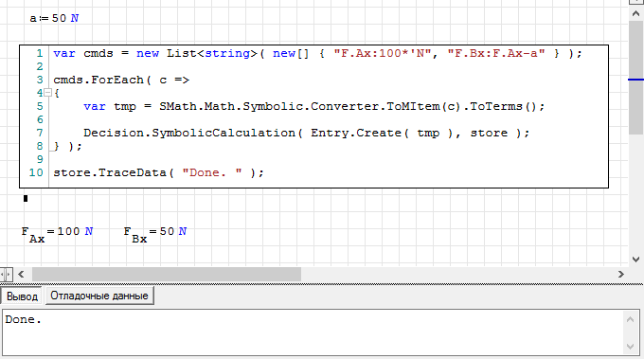Place cursor on line 1 of code
The image size is (644, 359).
click(317, 53)
